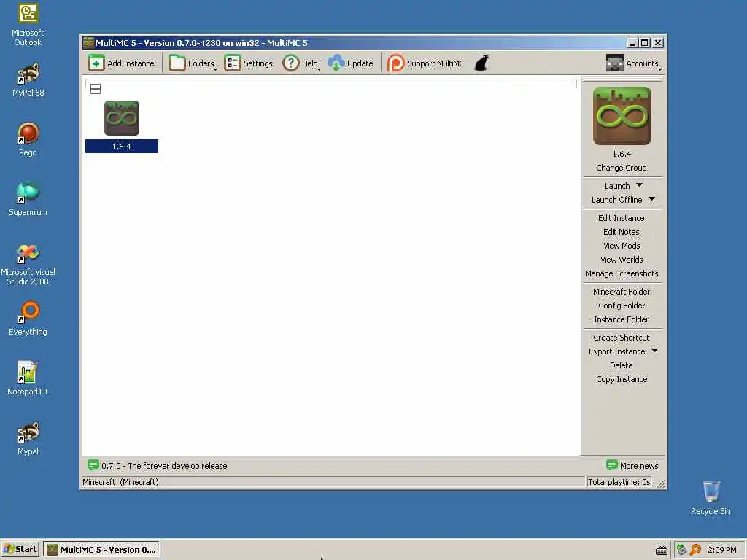Open the Config Folder
Screen dimensions: 747x560
coord(622,306)
